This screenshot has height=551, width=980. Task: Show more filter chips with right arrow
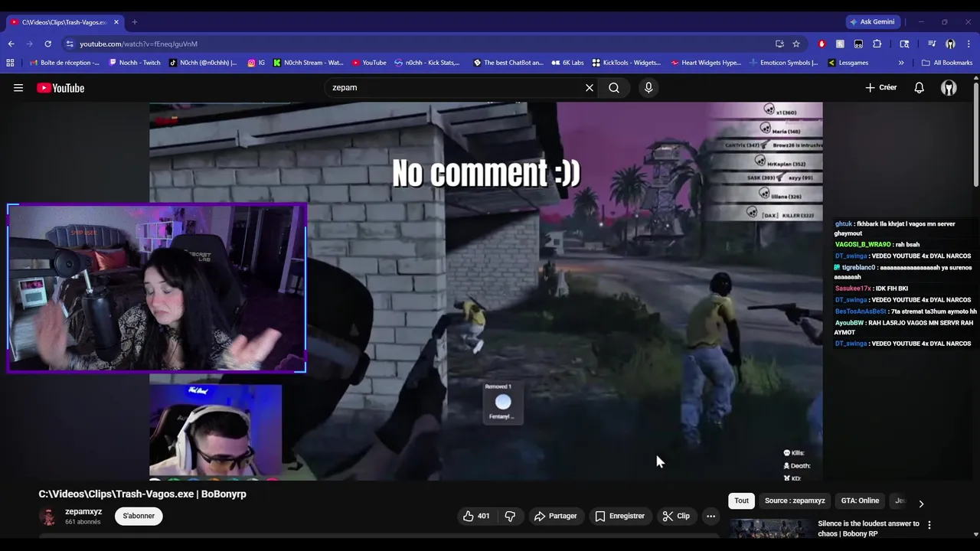coord(921,504)
